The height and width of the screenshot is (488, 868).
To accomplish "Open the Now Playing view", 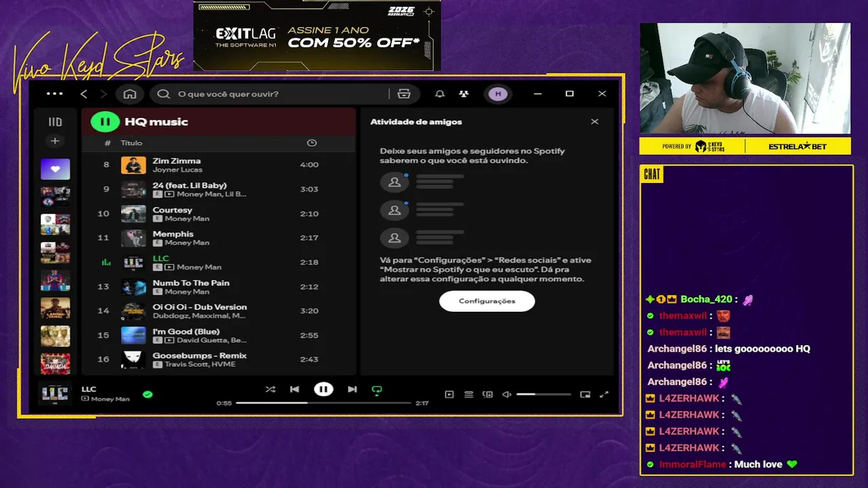I will [449, 394].
